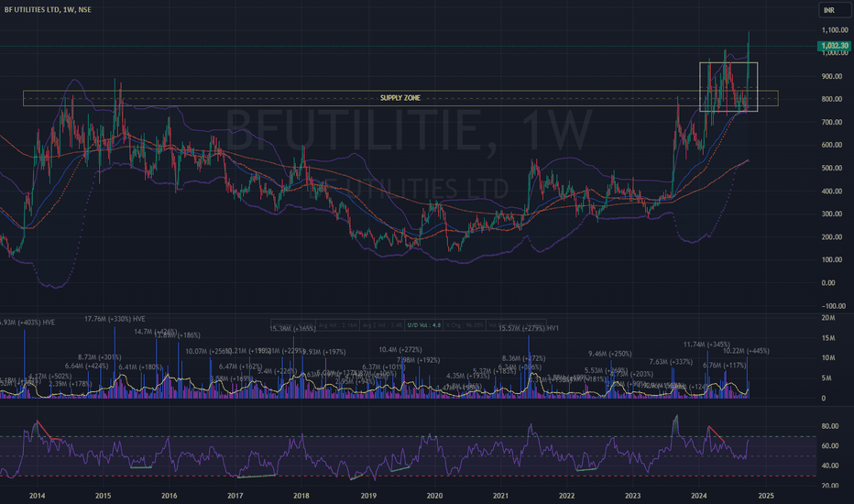
Task: Click the 40.00 RSI axis label
Action: 829,466
